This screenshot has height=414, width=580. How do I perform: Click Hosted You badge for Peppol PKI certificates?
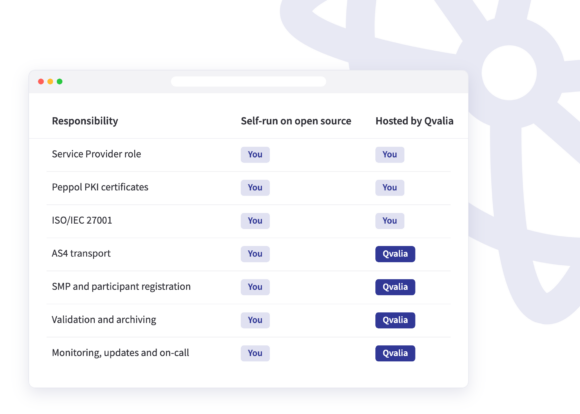(390, 188)
